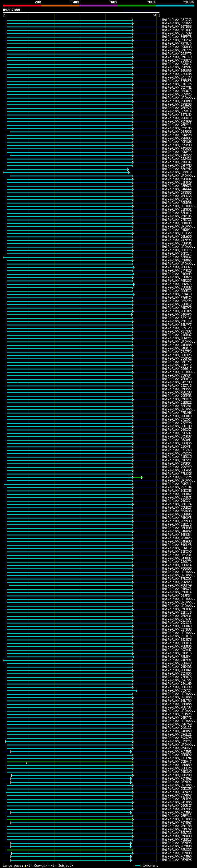Select hit label UniRef100_C5XYN1
Image resolution: width=197 pixels, height=868 pixels.
click(176, 88)
